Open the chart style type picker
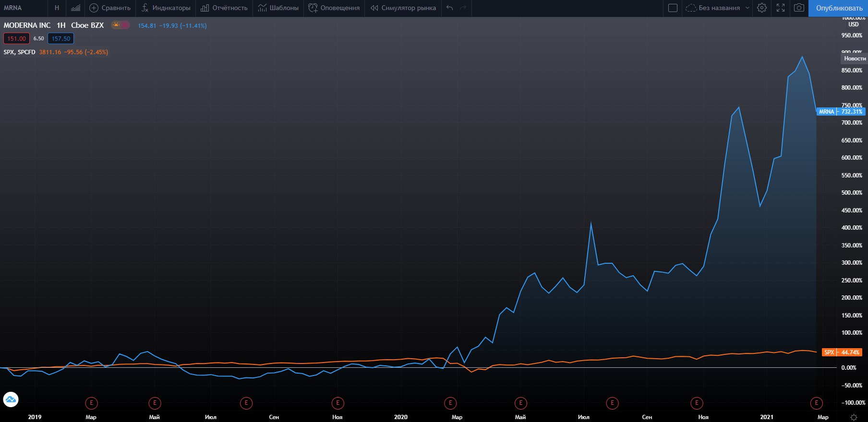Viewport: 868px width, 422px height. pyautogui.click(x=75, y=8)
